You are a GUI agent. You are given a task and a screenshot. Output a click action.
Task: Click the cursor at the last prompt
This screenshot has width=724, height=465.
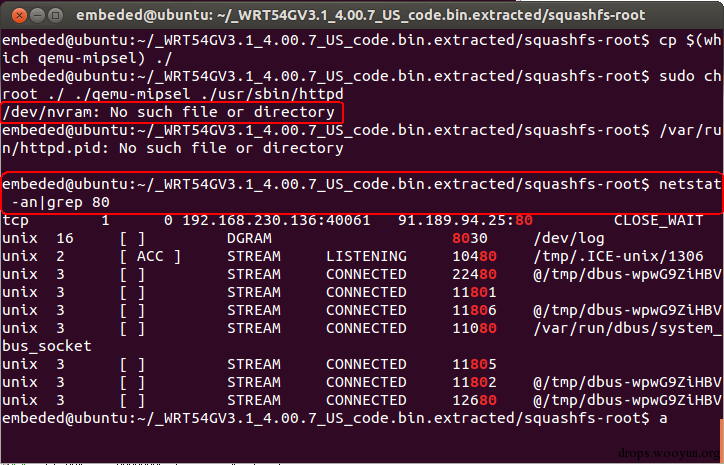tap(664, 419)
